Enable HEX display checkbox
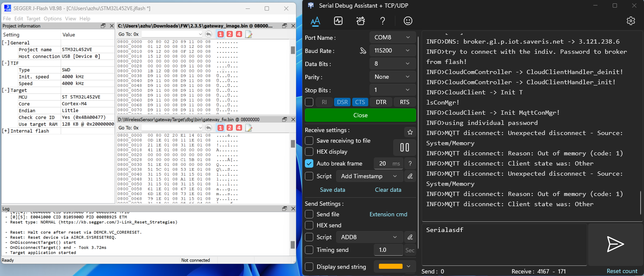 coord(309,152)
